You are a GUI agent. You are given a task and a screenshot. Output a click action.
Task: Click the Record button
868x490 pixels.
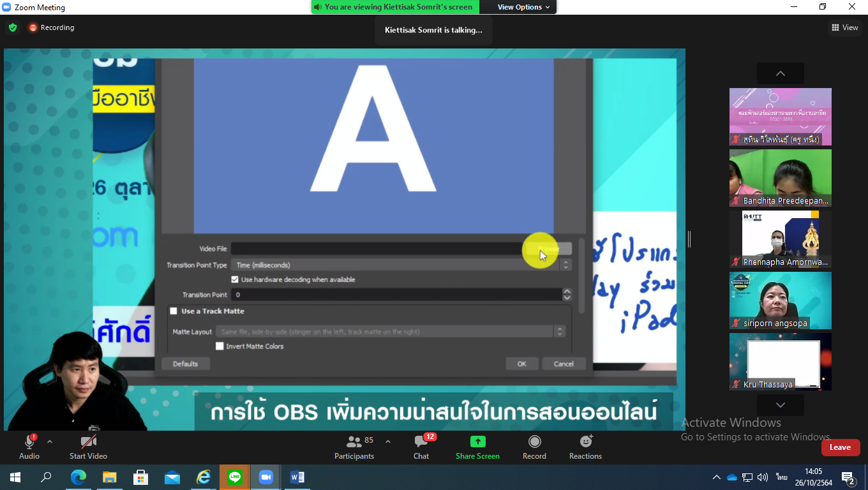point(534,447)
